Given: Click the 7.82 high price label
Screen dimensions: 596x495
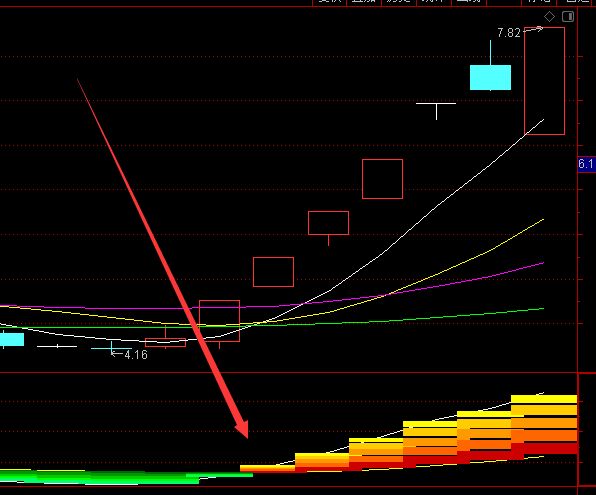Looking at the screenshot, I should click(509, 33).
